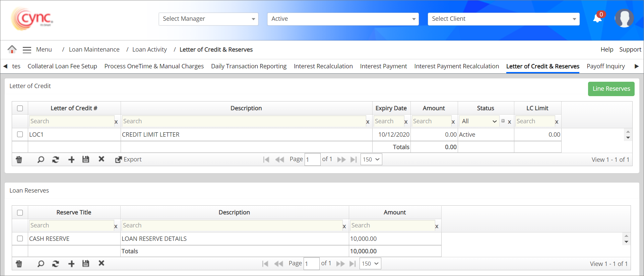Click the home icon in breadcrumb bar
644x276 pixels.
[x=12, y=50]
